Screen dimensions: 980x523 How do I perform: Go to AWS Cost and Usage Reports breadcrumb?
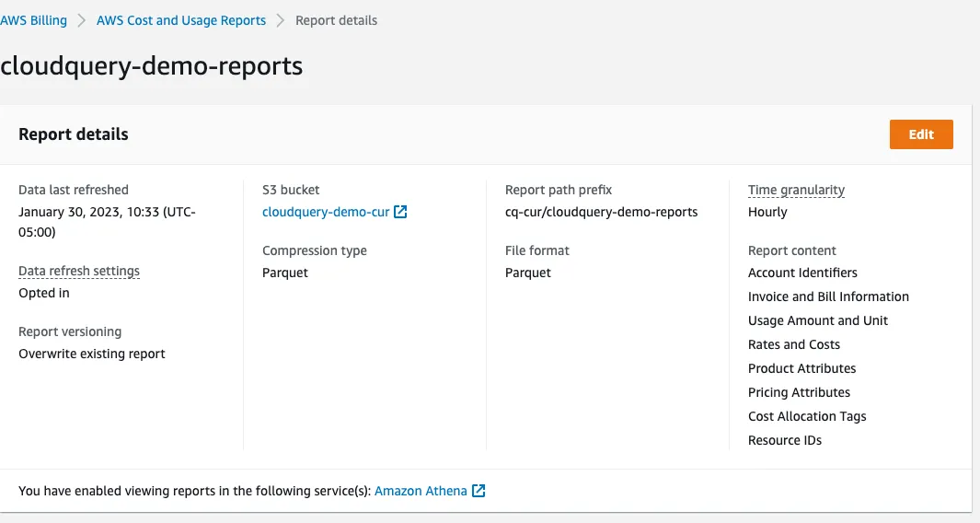click(181, 20)
